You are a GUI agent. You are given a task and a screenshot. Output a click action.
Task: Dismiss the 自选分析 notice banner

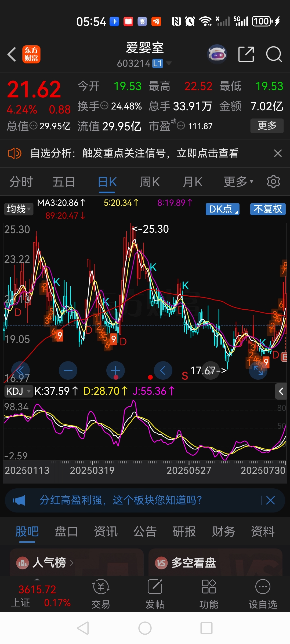click(x=278, y=153)
